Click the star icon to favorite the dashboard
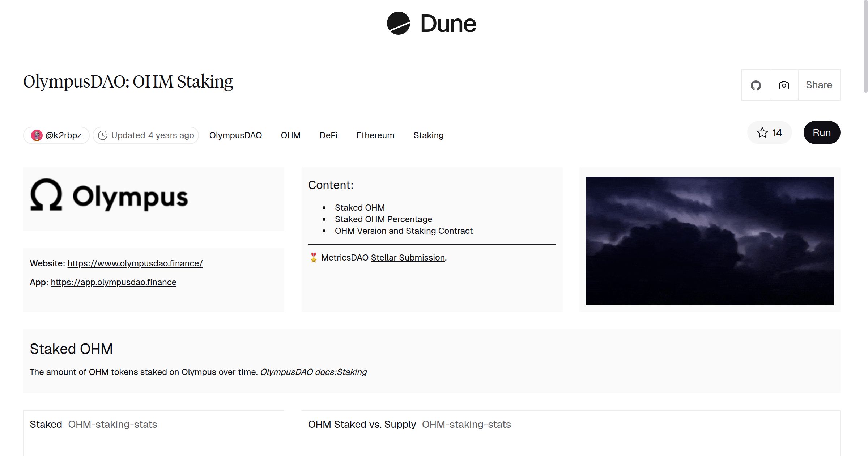This screenshot has width=868, height=456. pyautogui.click(x=762, y=132)
